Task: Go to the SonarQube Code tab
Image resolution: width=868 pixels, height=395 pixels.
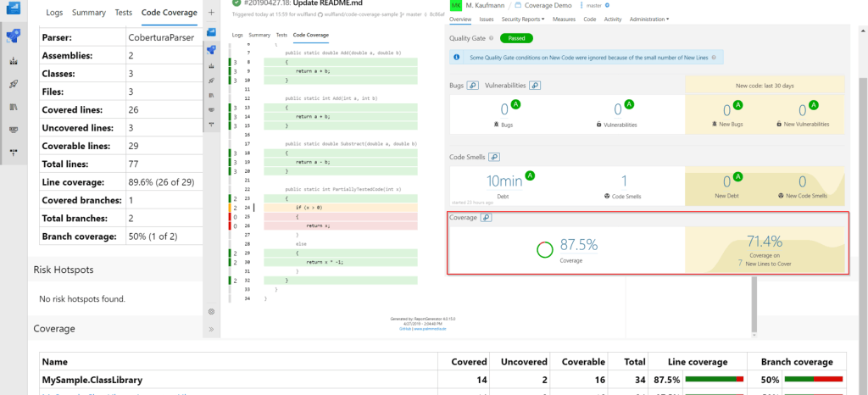Action: (x=590, y=19)
